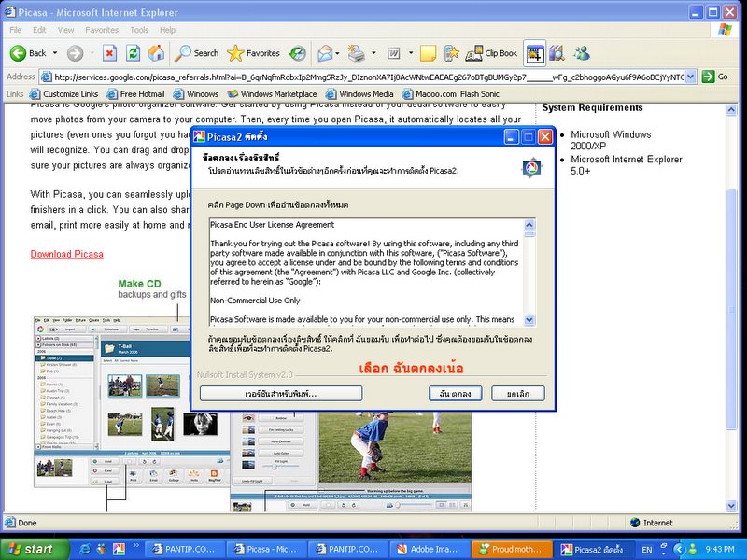
Task: Click the Research icon in toolbar
Action: (x=557, y=53)
